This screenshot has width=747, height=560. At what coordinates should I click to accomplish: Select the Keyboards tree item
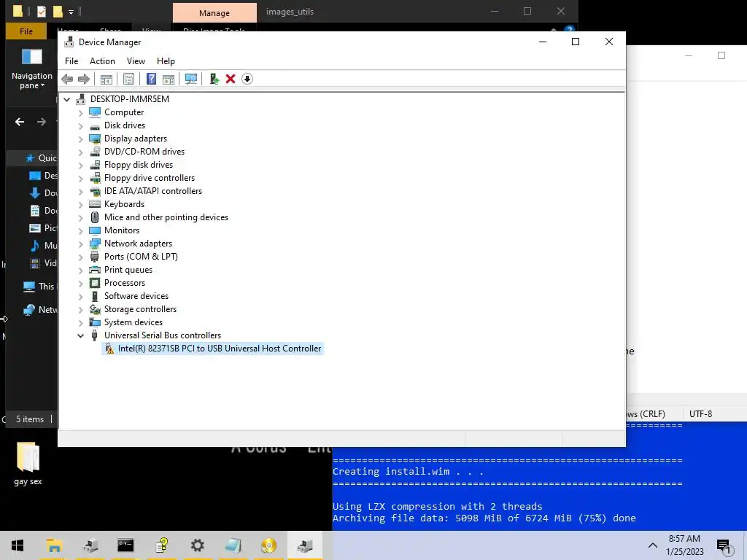[124, 204]
